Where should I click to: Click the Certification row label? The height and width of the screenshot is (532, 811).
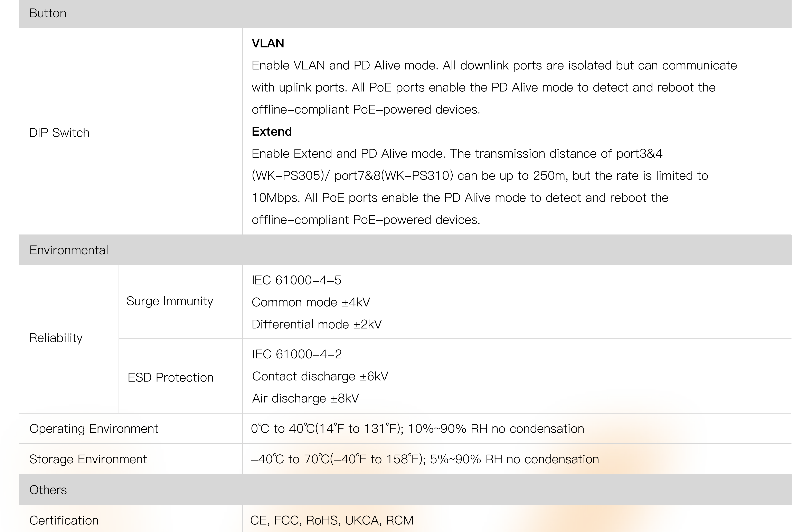point(64,520)
